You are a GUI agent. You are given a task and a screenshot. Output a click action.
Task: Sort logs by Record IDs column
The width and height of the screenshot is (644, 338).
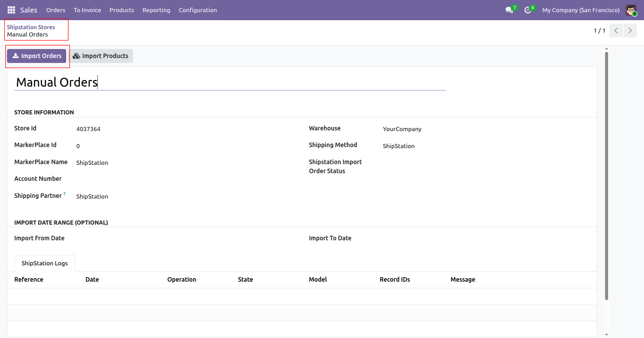(395, 280)
